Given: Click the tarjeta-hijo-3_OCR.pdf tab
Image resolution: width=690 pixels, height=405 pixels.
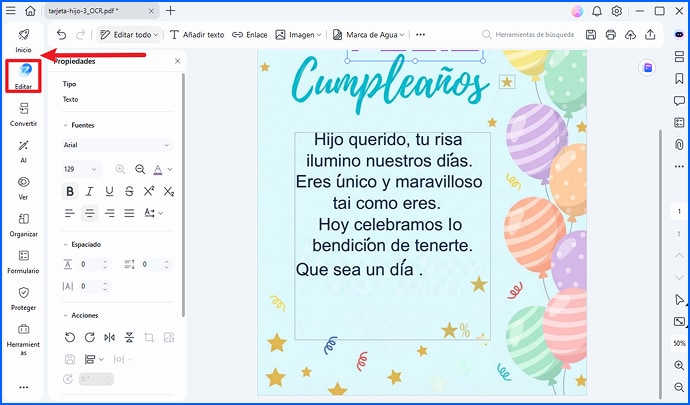Looking at the screenshot, I should click(101, 11).
